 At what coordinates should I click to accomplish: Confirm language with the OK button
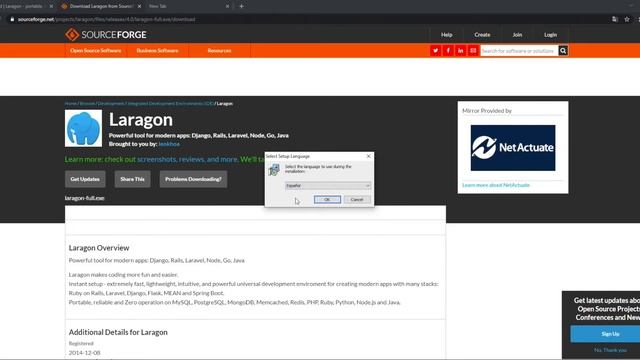327,200
